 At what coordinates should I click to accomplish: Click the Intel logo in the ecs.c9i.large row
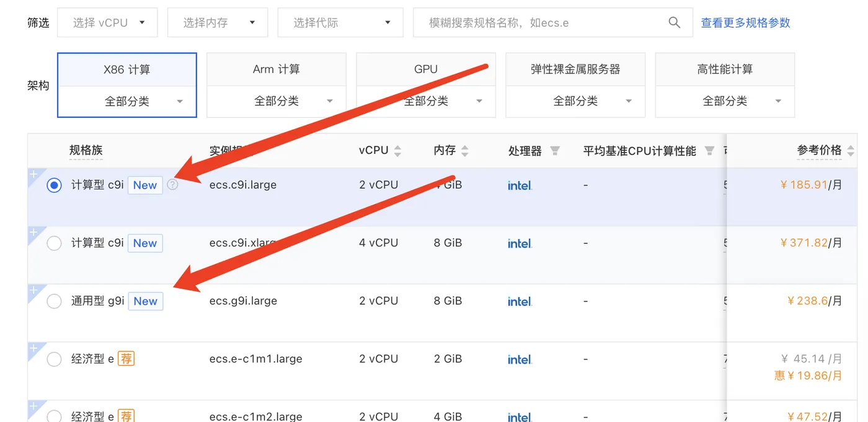click(519, 184)
